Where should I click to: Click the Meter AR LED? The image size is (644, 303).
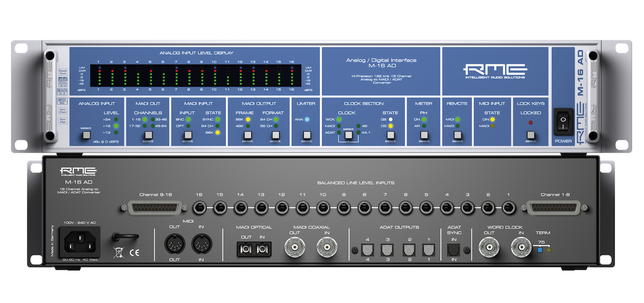click(424, 126)
